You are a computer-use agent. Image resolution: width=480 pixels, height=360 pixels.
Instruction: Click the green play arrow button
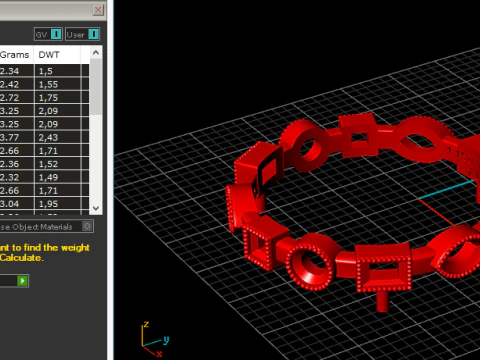pos(23,281)
